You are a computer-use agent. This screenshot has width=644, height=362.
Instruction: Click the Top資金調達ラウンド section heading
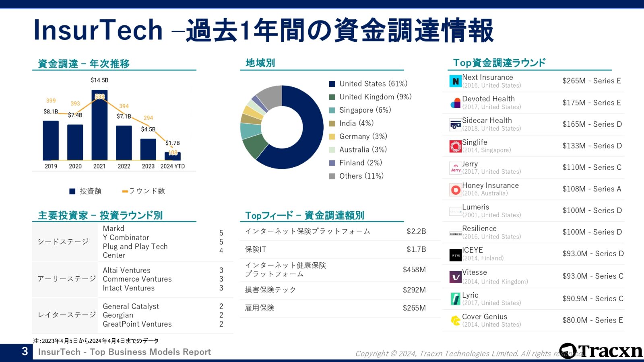tap(500, 63)
